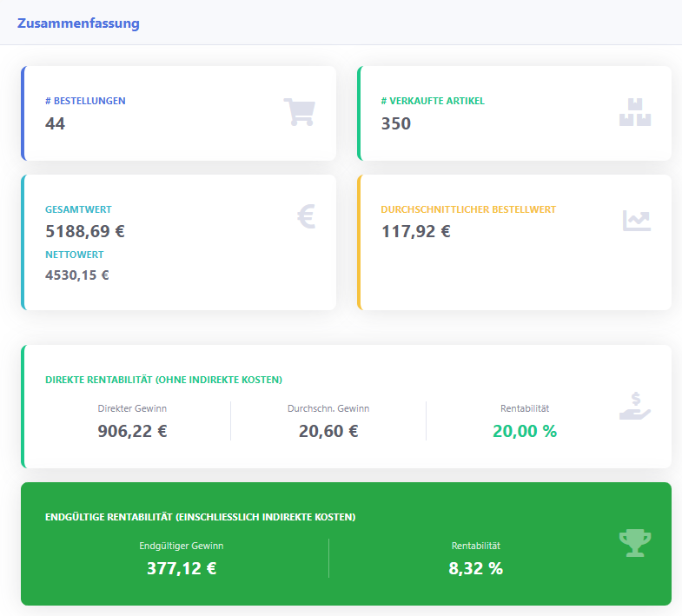Select the Gesamtwert amount 5188,69 €
682x616 pixels.
pyautogui.click(x=85, y=231)
